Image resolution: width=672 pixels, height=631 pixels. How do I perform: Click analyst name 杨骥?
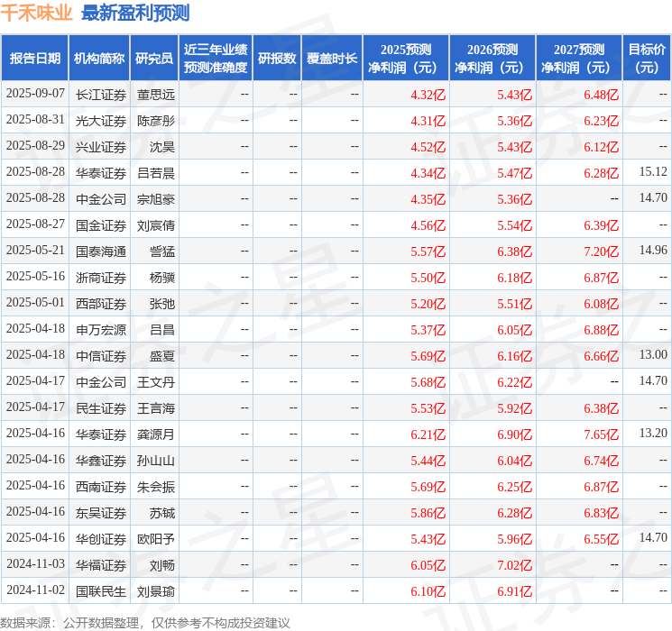point(162,277)
